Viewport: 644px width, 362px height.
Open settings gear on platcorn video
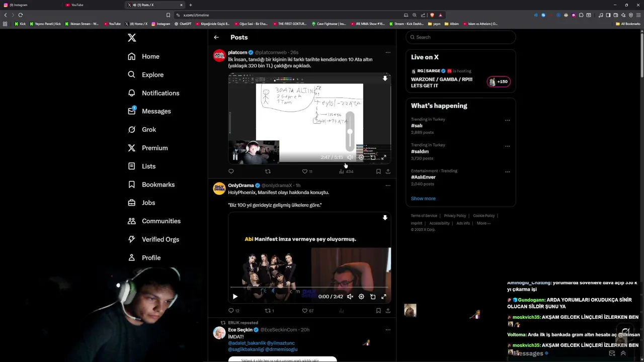[x=361, y=157]
